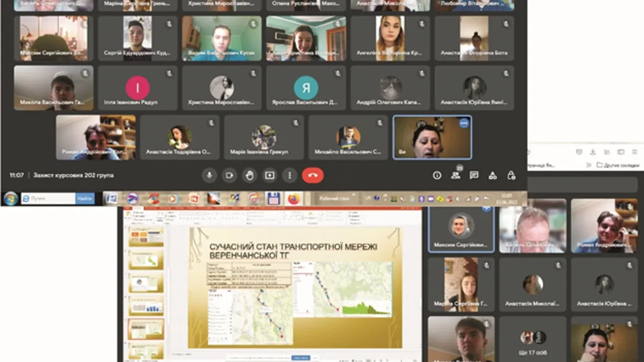
Task: Open the "Другие закладки" bookmarks folder
Action: (x=617, y=165)
